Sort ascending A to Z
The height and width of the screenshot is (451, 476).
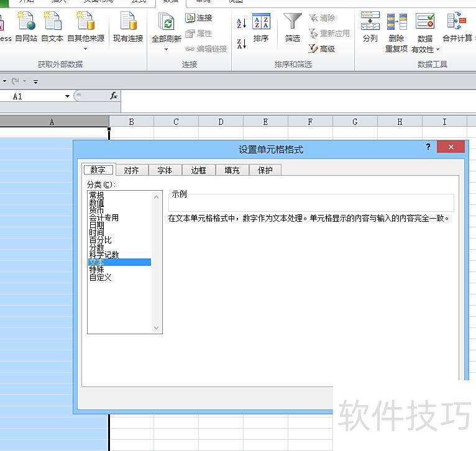(x=242, y=24)
